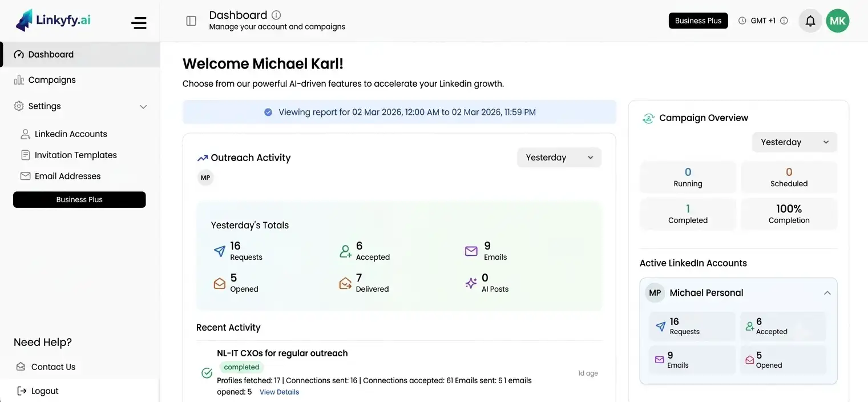This screenshot has width=868, height=402.
Task: Click the 'completed' status badge
Action: pyautogui.click(x=241, y=367)
